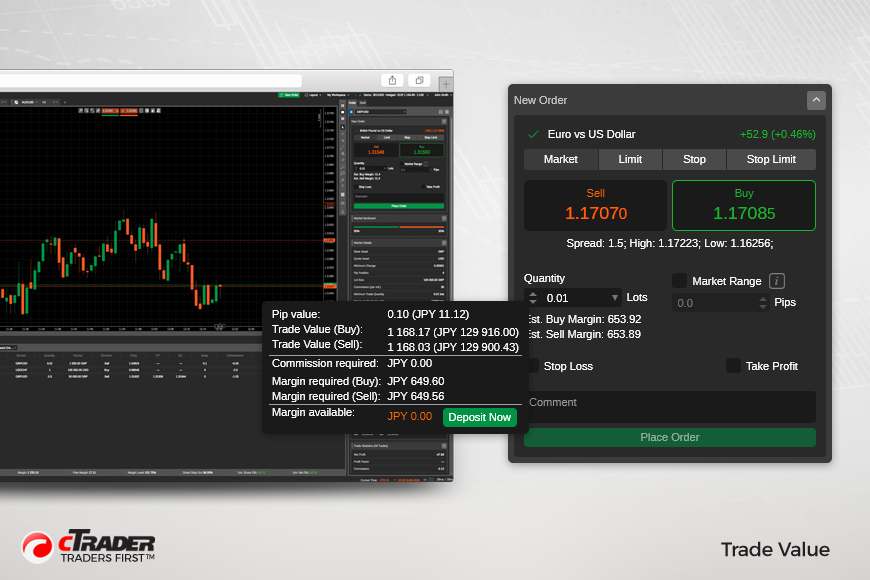The height and width of the screenshot is (580, 870).
Task: Click the small green Place Order button in cTrader window
Action: coord(398,206)
